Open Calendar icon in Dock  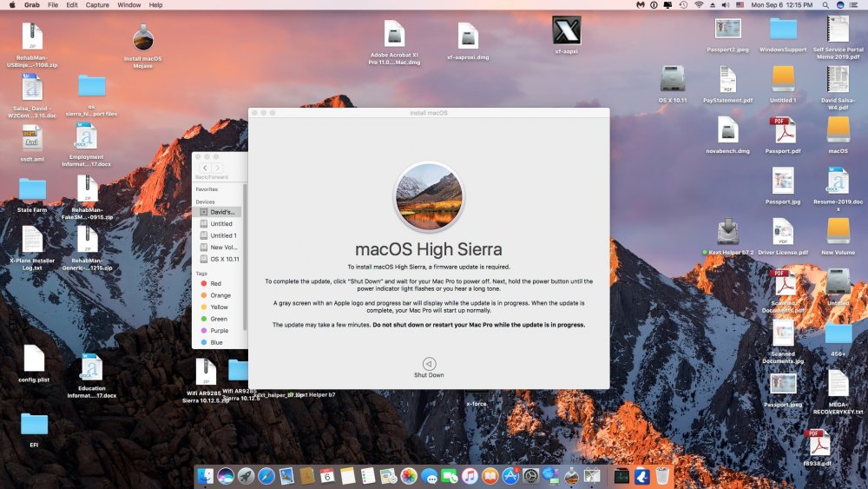pos(327,476)
